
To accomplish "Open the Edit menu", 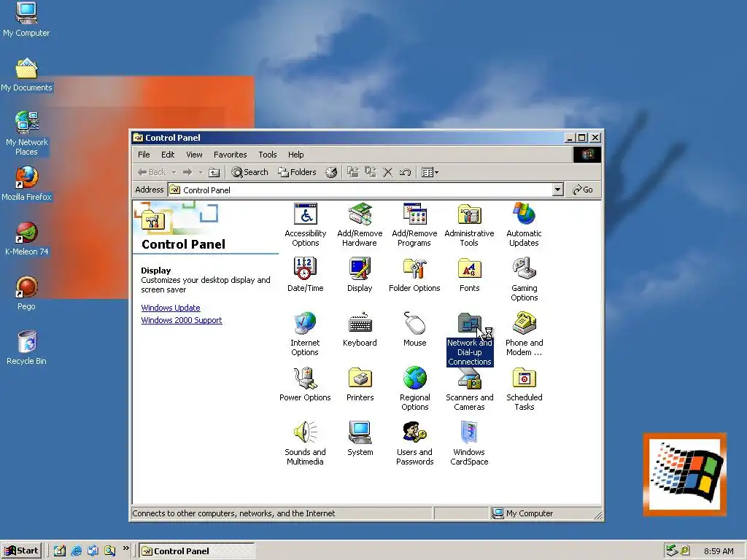I will [168, 155].
